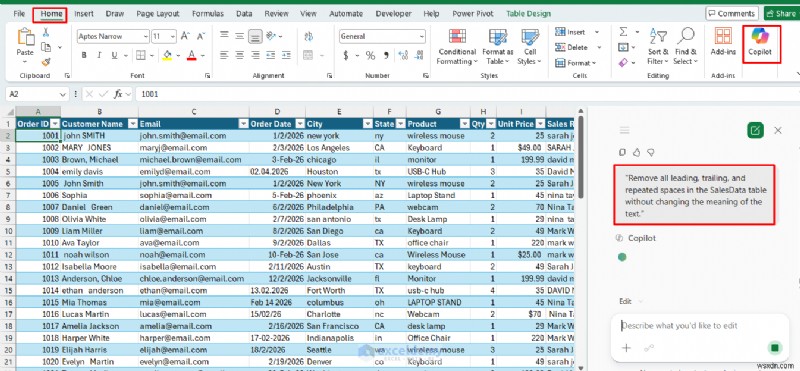Screen dimensions: 800x371
Task: Apply Italic formatting
Action: 99,55
